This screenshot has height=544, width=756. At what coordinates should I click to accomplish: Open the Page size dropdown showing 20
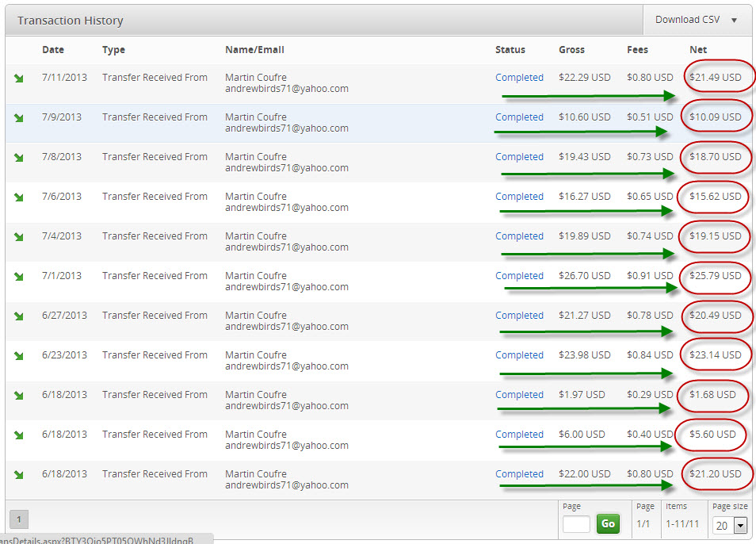point(731,525)
